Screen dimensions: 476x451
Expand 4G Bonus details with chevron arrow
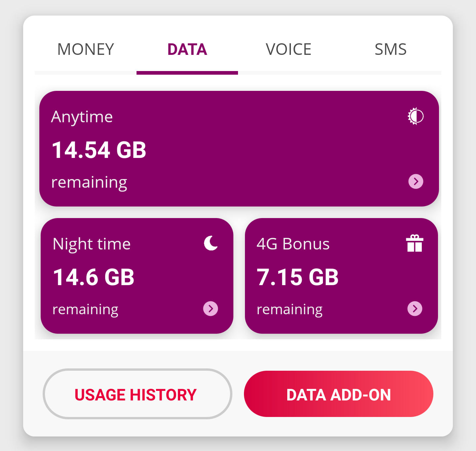point(415,309)
